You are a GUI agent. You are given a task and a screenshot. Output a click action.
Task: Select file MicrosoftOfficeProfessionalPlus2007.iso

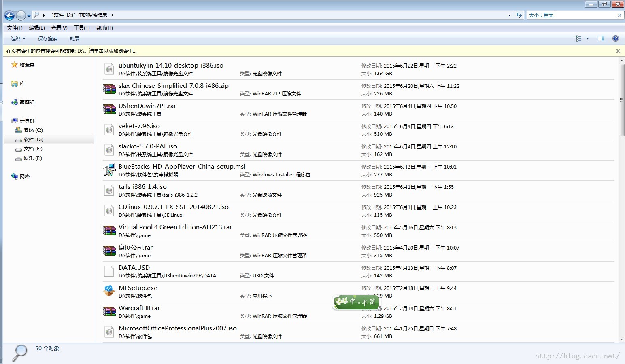178,328
